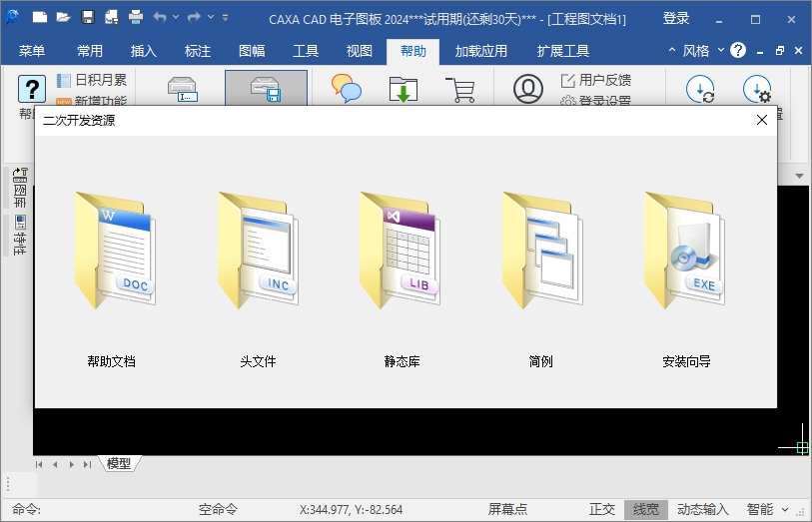Click the save icon in quick access toolbar
This screenshot has height=522, width=812.
[x=88, y=17]
